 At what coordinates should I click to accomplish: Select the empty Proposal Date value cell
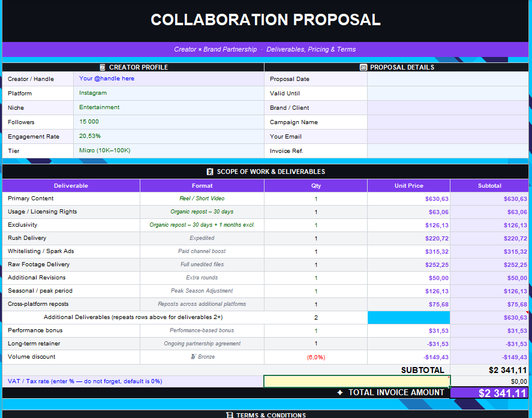(x=448, y=79)
